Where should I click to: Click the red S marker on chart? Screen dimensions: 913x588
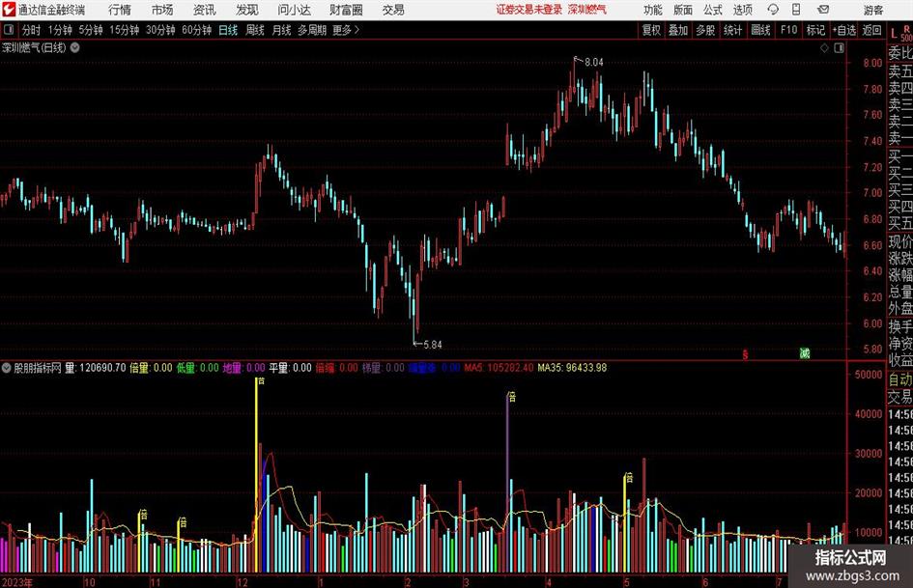(x=745, y=354)
